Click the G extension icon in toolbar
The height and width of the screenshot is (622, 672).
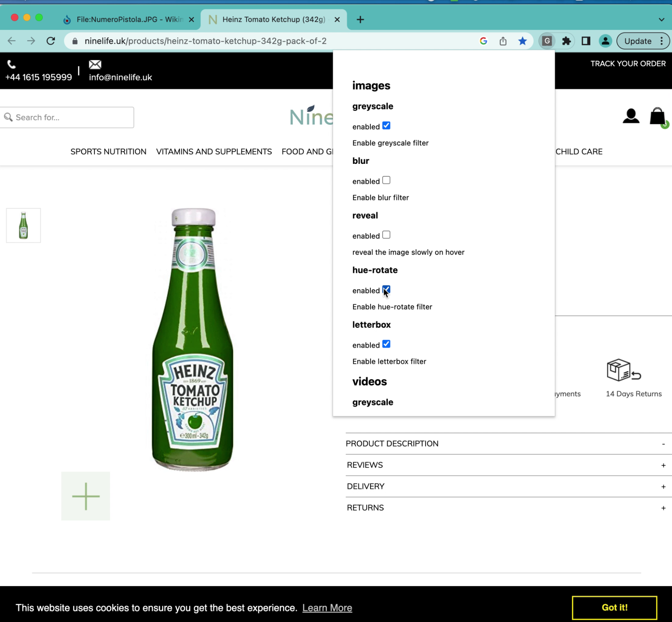[547, 41]
